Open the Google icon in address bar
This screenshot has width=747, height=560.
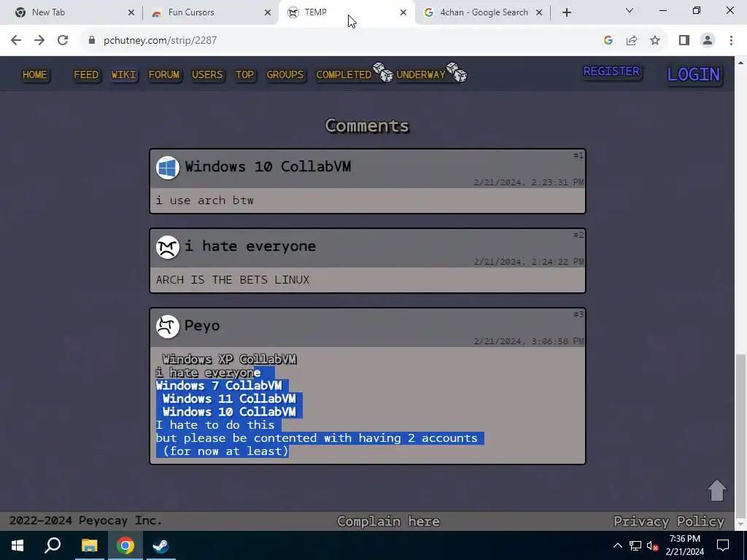point(608,41)
